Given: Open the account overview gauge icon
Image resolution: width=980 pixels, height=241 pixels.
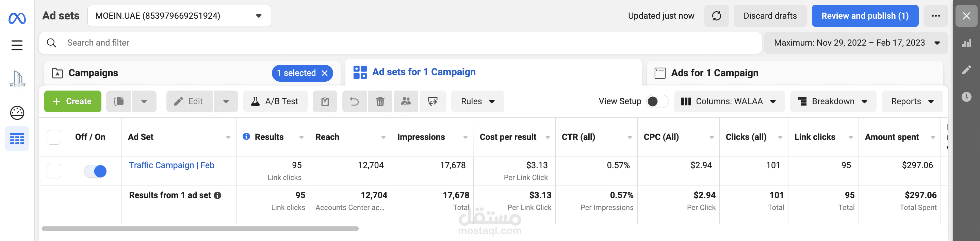Looking at the screenshot, I should pos(17,113).
